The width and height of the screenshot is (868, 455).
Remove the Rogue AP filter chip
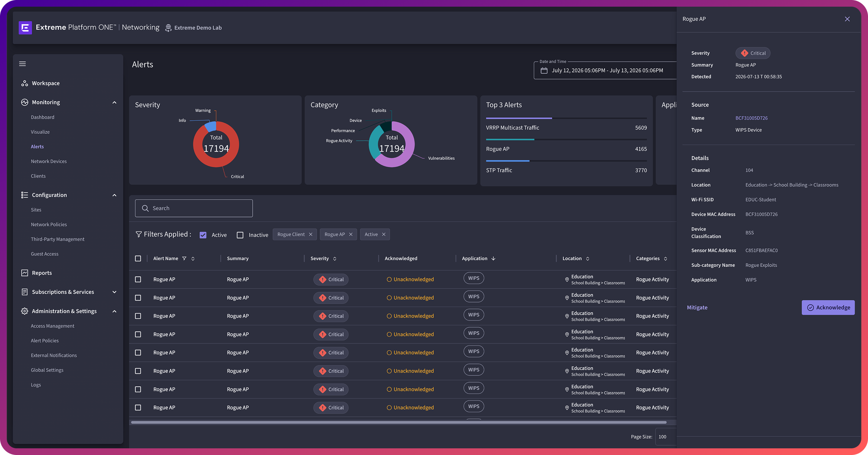click(x=351, y=234)
